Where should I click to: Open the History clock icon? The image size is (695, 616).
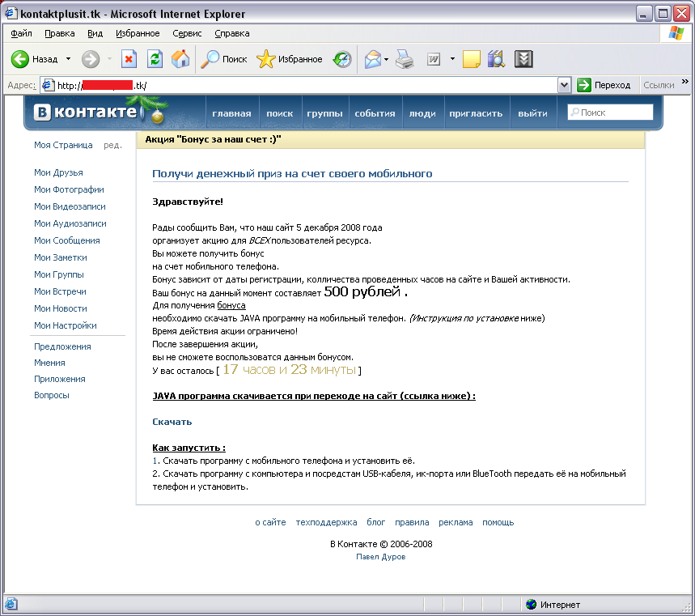pos(342,59)
